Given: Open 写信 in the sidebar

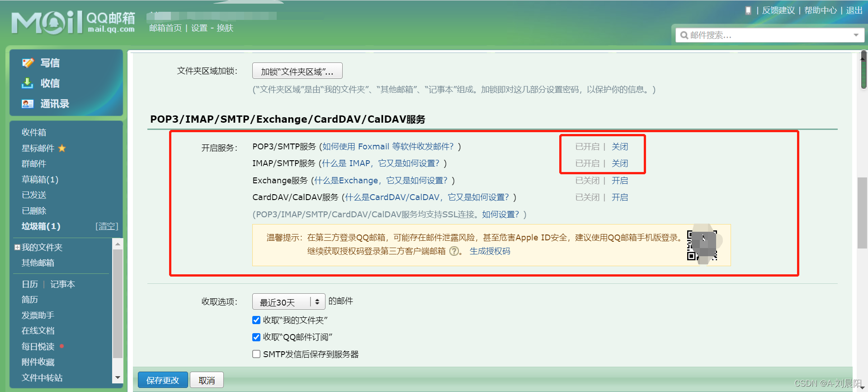Looking at the screenshot, I should tap(50, 63).
